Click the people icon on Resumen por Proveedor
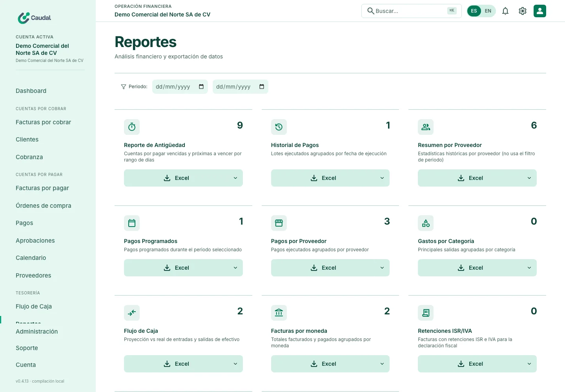This screenshot has width=565, height=392. click(x=426, y=127)
